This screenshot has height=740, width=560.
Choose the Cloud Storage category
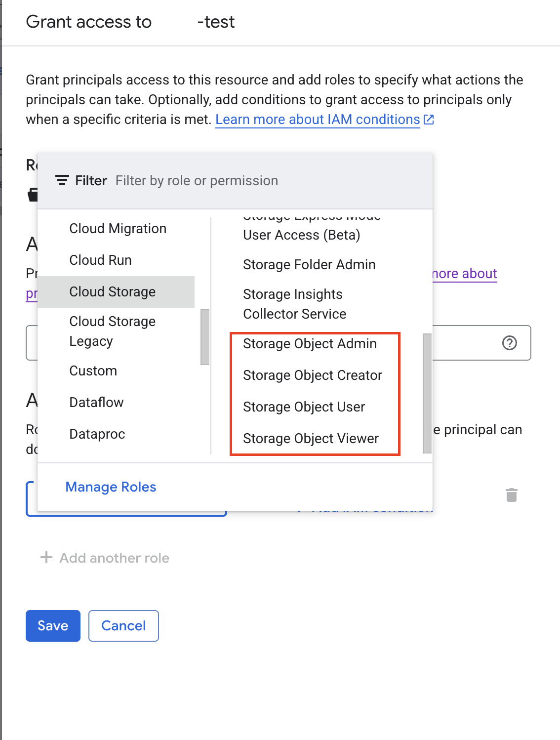coord(112,292)
